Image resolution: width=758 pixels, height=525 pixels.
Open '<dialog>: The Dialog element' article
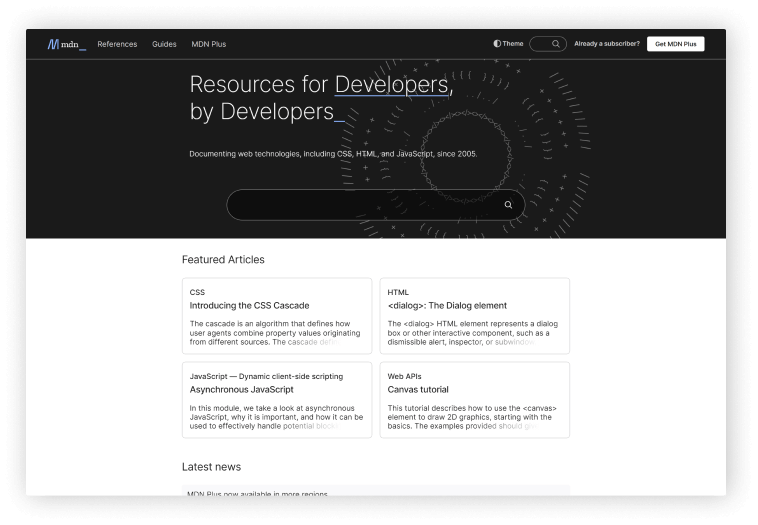point(447,306)
